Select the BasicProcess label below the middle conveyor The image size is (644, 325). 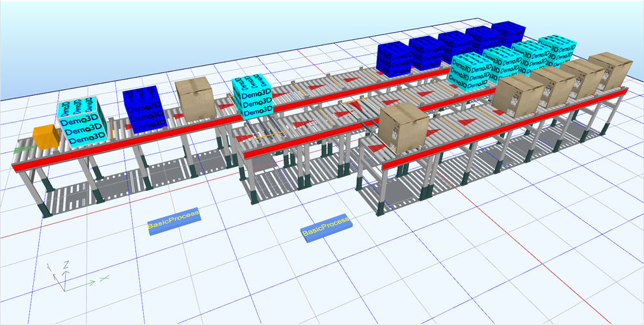[x=327, y=227]
